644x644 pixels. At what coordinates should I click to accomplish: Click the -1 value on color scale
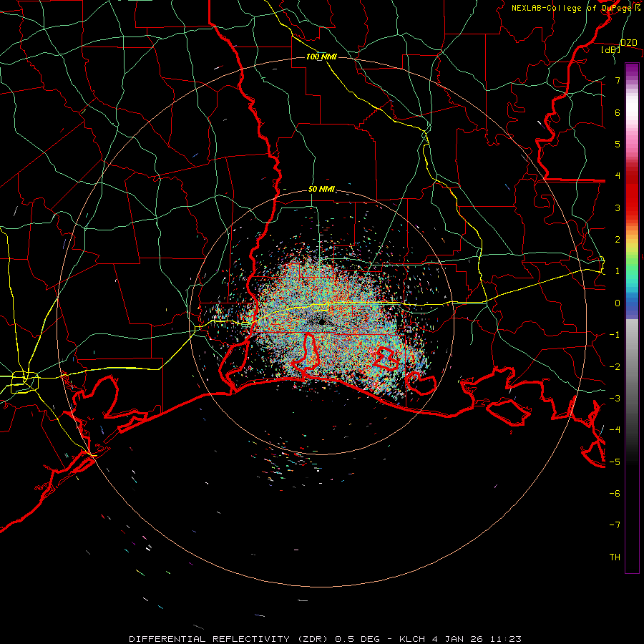click(x=615, y=335)
